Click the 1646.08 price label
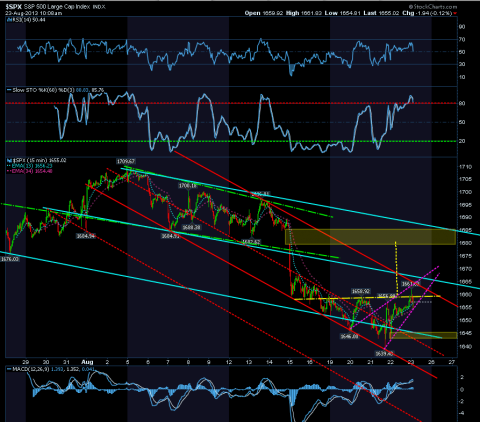The image size is (480, 422). pos(349,336)
